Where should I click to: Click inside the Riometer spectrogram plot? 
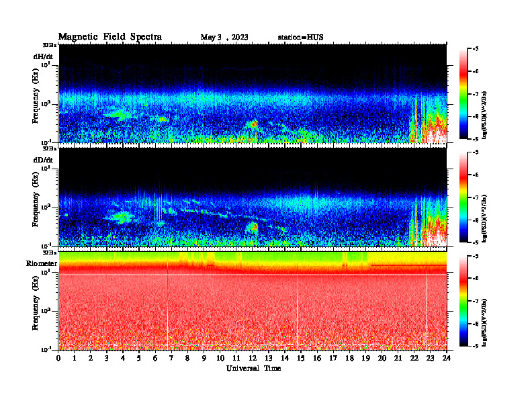pos(253,301)
